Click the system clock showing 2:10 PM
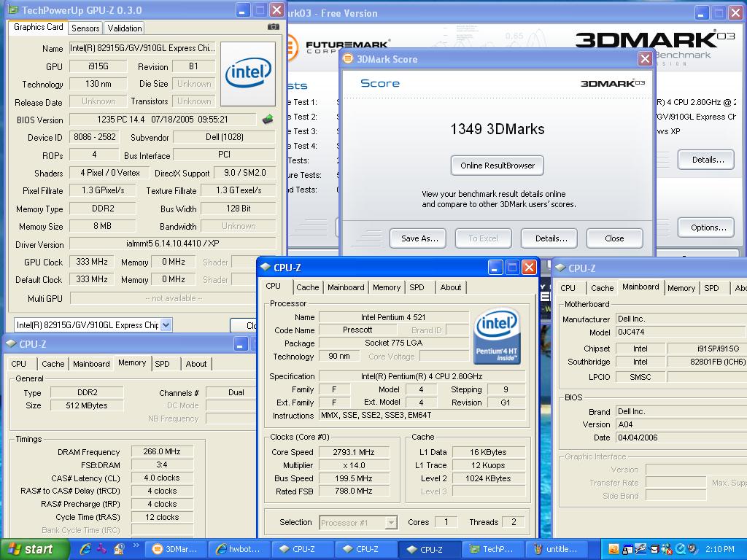747x560 pixels. (720, 549)
